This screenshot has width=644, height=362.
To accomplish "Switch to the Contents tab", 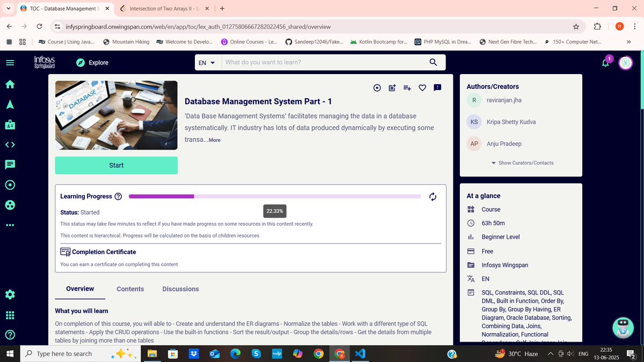I will (130, 289).
